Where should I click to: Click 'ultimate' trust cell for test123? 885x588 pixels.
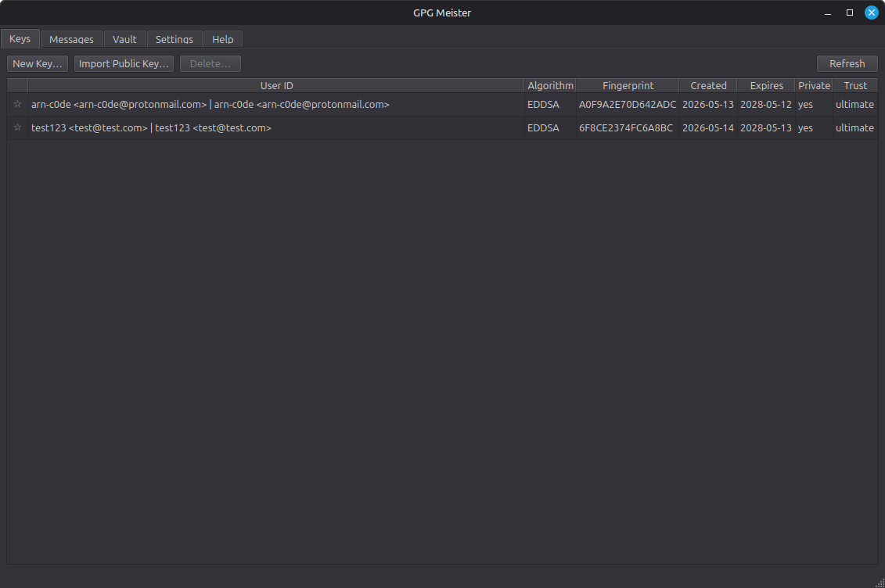pyautogui.click(x=855, y=128)
